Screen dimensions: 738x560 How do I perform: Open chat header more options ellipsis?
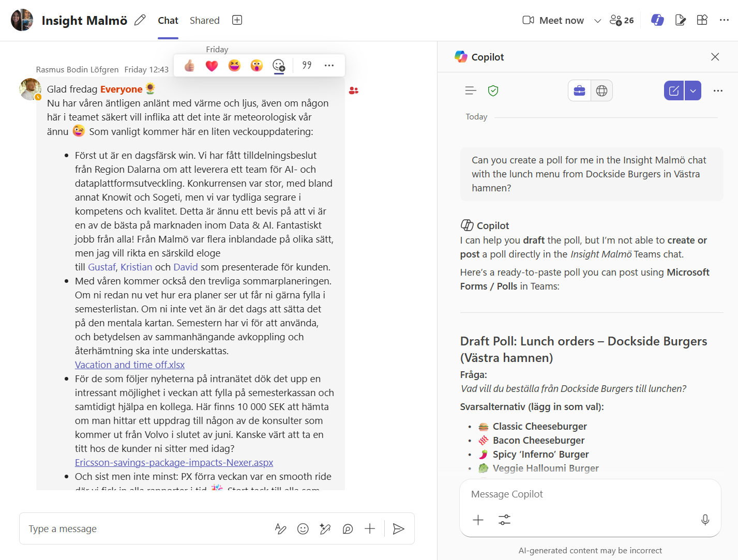click(x=724, y=20)
